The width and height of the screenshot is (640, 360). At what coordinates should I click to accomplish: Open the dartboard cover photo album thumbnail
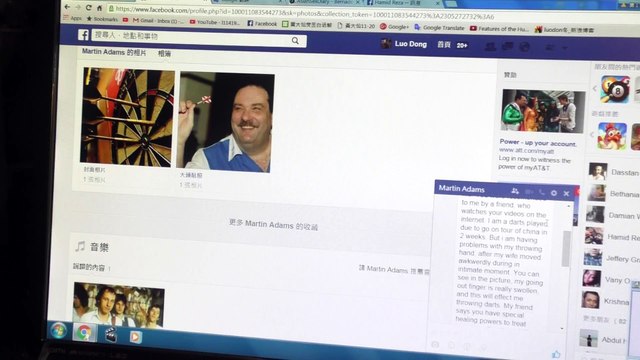pos(128,117)
